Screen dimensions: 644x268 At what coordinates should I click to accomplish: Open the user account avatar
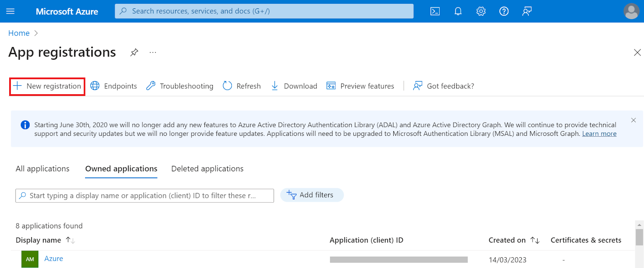click(631, 11)
